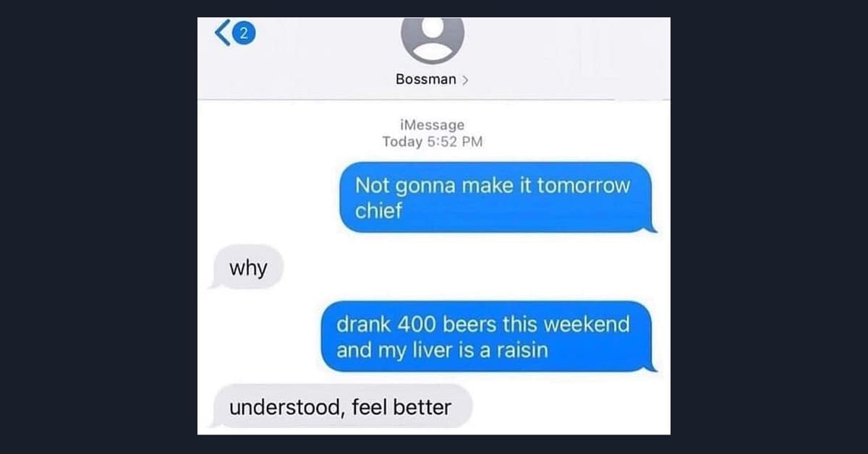Expand contact details chevron beside Bossman
868x454 pixels.
[465, 80]
